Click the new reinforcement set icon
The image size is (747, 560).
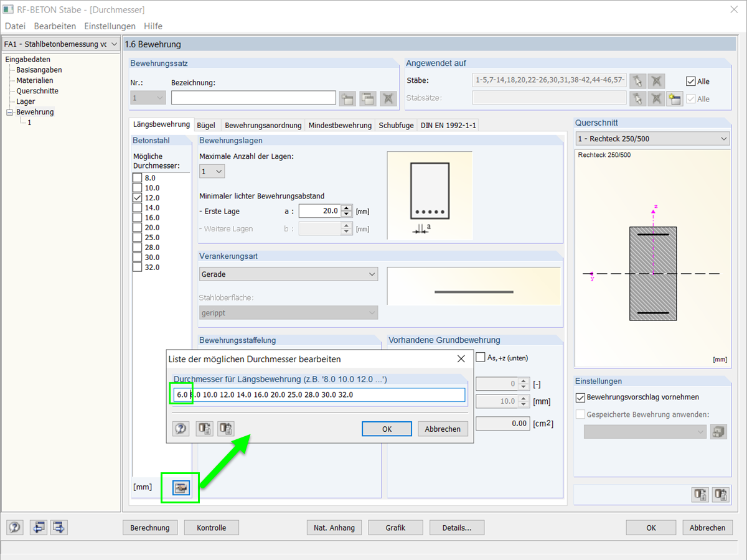pyautogui.click(x=347, y=98)
